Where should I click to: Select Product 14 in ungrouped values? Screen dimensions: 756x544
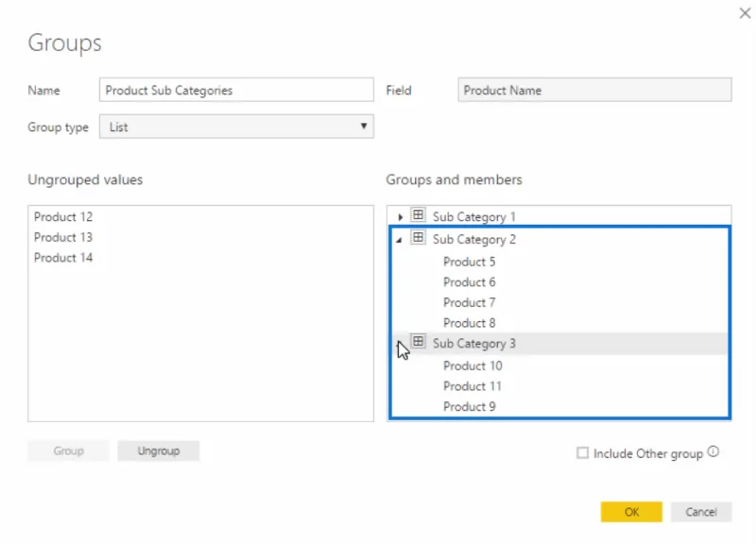(63, 258)
